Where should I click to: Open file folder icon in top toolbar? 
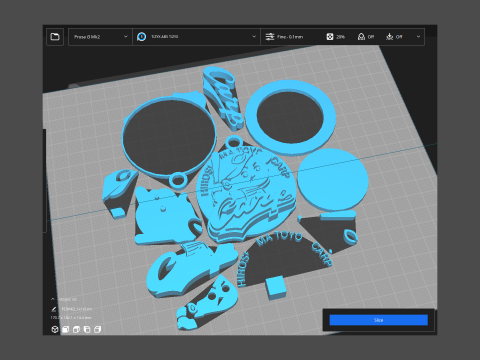55,37
